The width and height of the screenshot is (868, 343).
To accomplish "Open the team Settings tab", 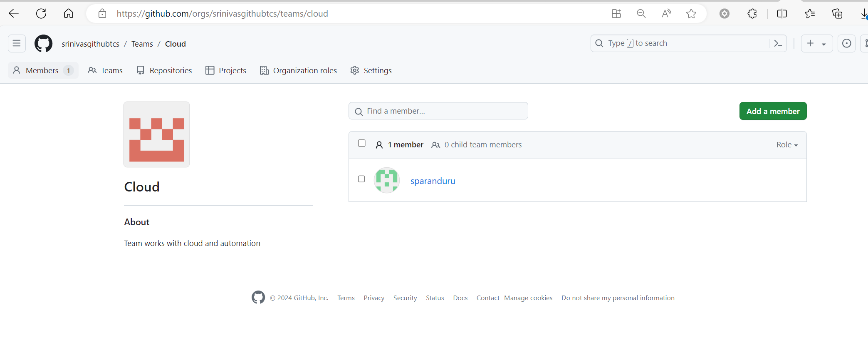I will pyautogui.click(x=371, y=70).
